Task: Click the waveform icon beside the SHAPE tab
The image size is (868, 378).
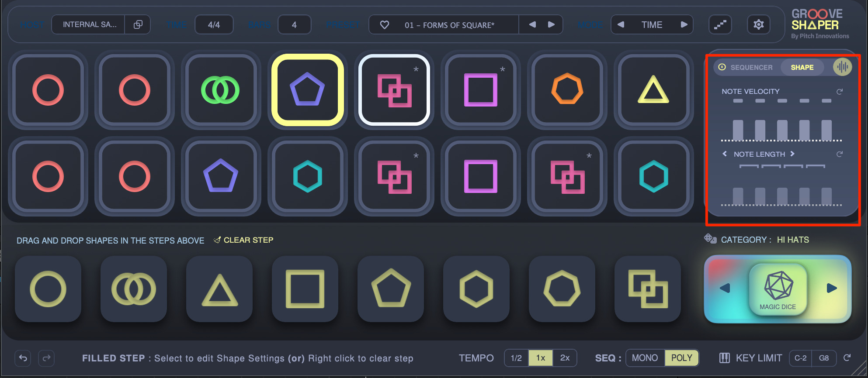Action: (842, 67)
